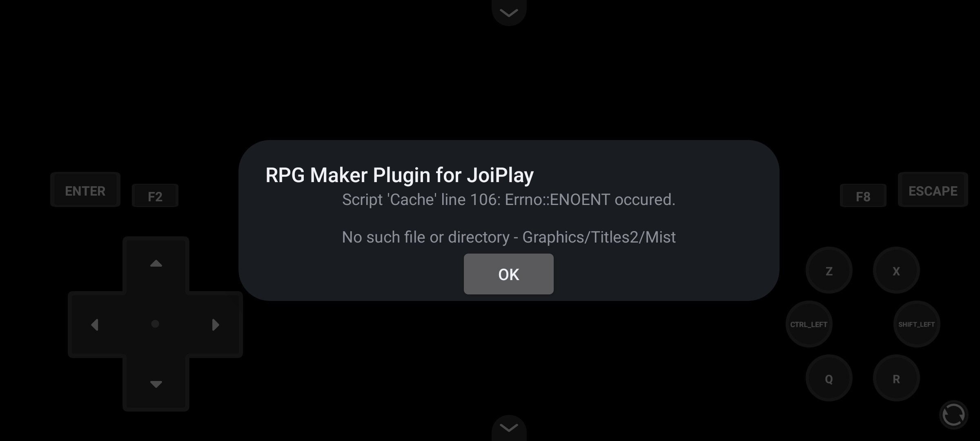Click the circular rotate arrows icon
Screen dimensions: 980x441
[x=953, y=415]
